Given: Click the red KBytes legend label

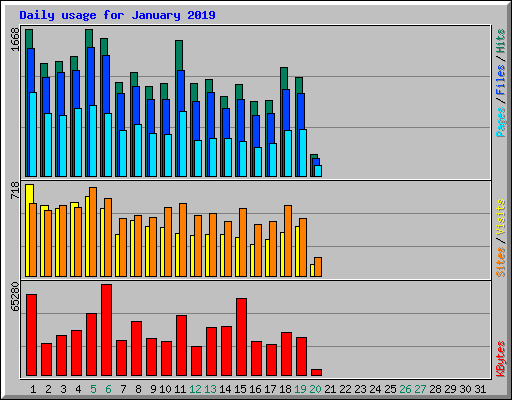Looking at the screenshot, I should [x=501, y=359].
